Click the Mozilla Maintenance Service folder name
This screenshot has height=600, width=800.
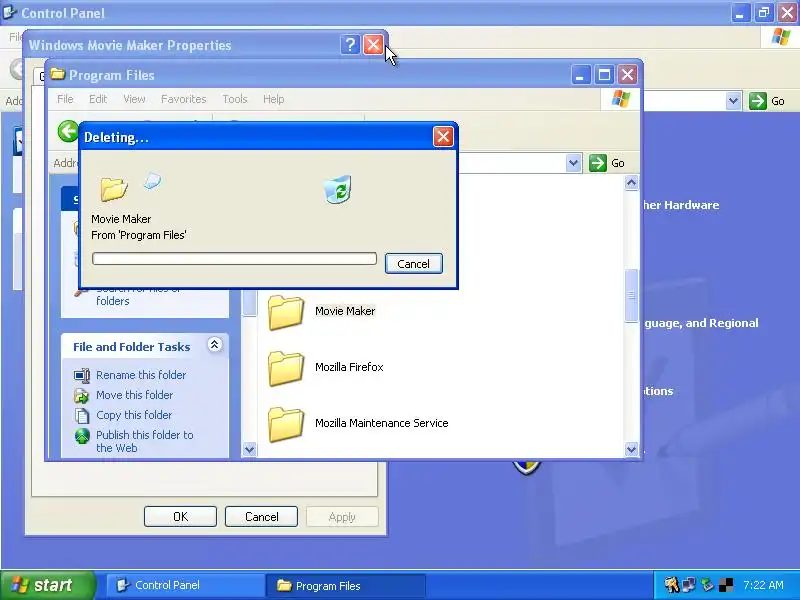coord(382,423)
